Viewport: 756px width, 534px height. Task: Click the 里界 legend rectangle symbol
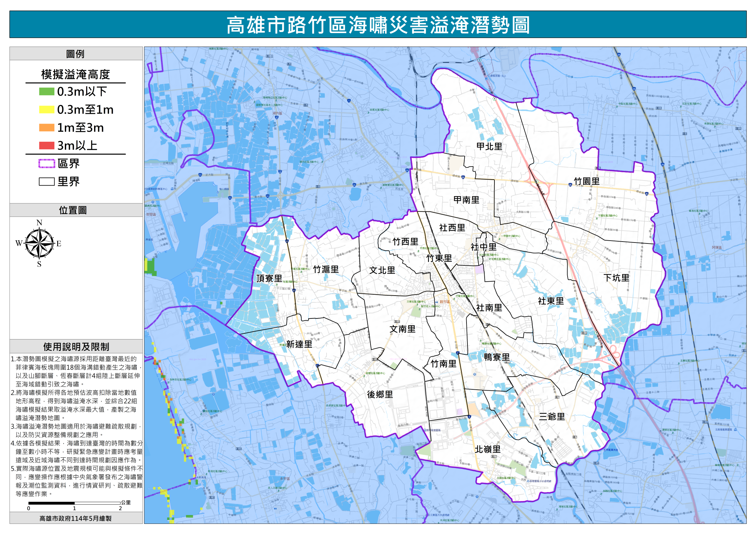tap(46, 181)
